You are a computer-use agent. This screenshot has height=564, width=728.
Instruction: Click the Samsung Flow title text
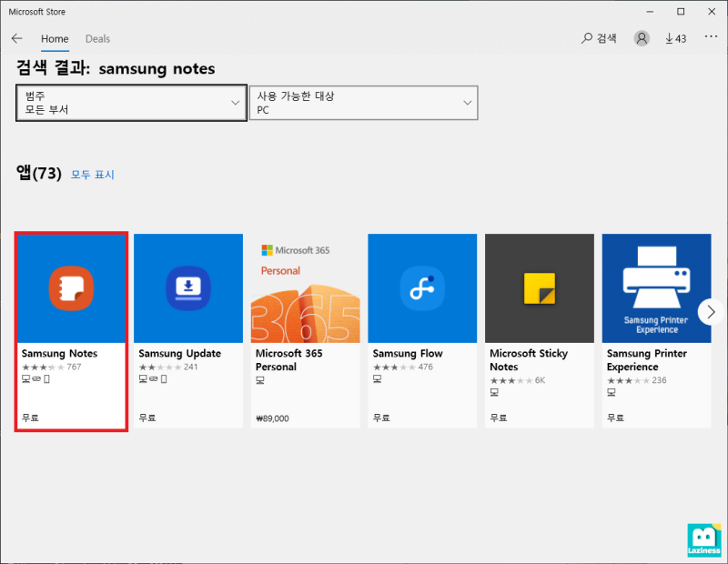[408, 354]
